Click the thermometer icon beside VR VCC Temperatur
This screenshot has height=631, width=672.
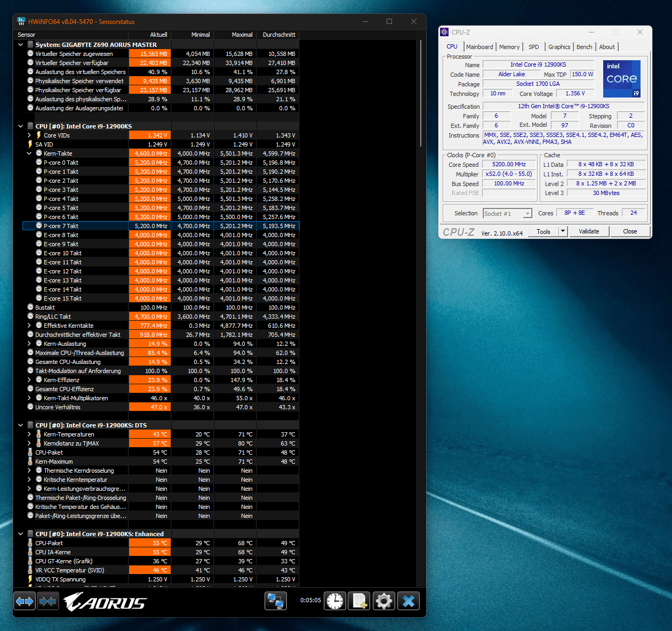point(30,570)
